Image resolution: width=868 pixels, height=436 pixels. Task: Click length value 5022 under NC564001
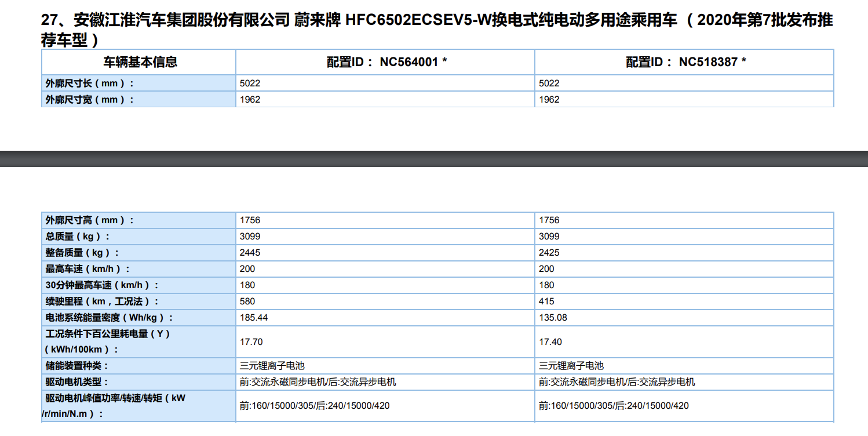point(250,83)
